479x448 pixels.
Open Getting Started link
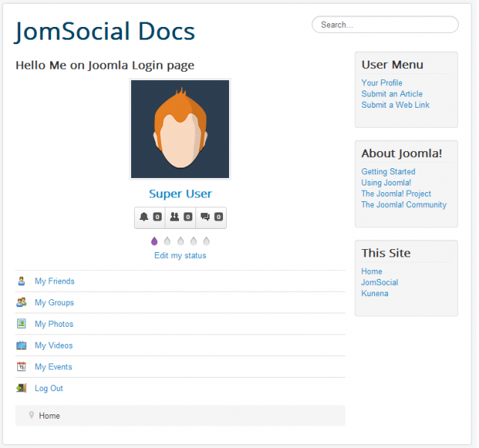(388, 171)
